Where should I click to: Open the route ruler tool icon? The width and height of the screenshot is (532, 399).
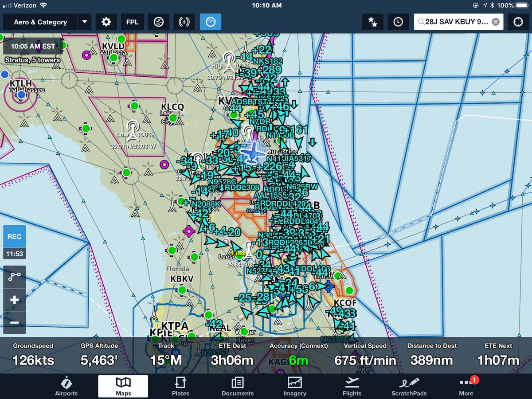point(14,277)
